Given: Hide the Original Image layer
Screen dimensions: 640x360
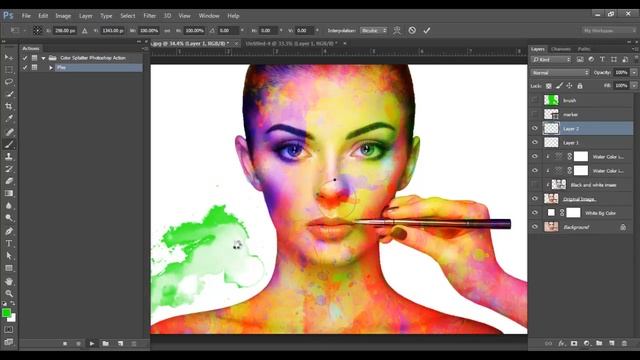Looking at the screenshot, I should point(535,199).
